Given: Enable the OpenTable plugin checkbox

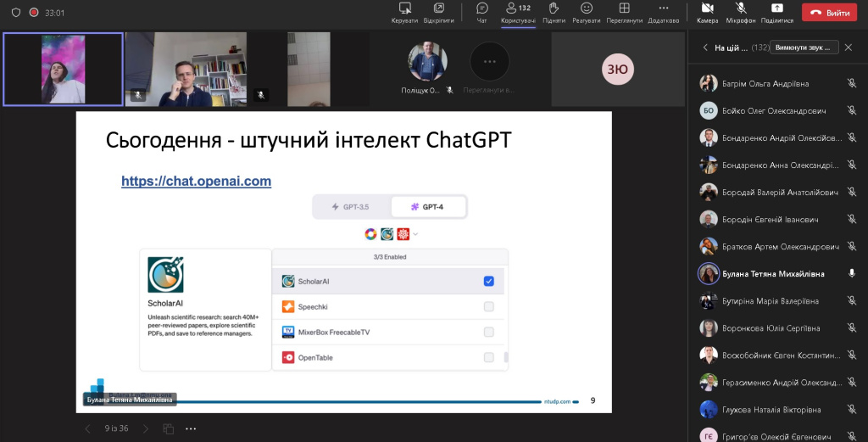Looking at the screenshot, I should [488, 357].
